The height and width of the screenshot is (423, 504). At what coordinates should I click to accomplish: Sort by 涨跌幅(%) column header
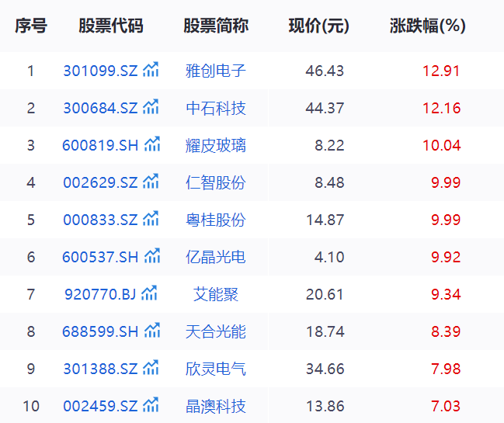coord(427,26)
